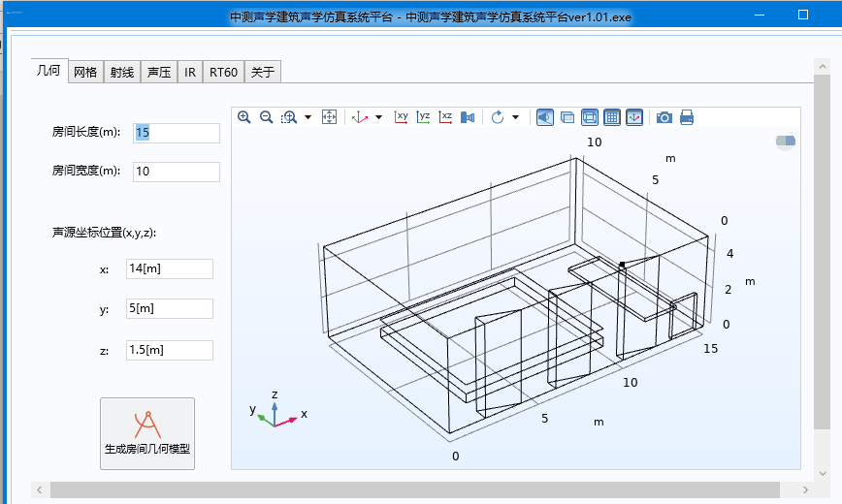
Task: Expand the default view axes dropdown arrow
Action: (x=378, y=117)
